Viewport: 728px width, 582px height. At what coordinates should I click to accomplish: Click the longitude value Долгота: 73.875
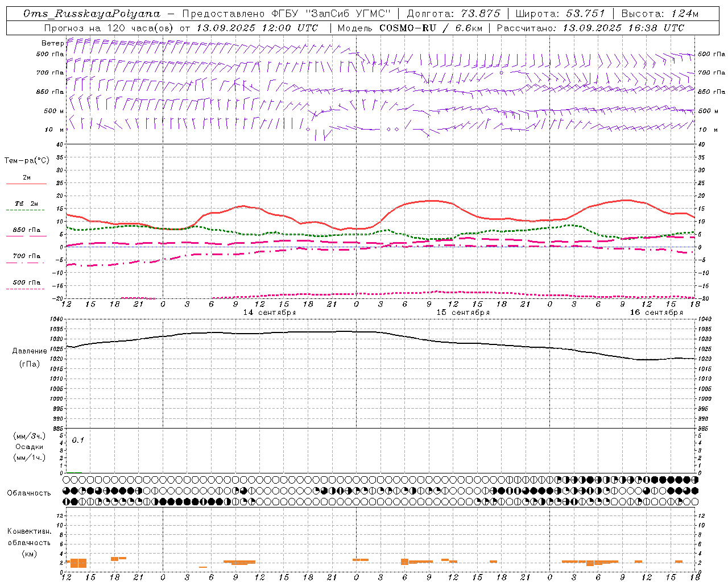click(453, 14)
